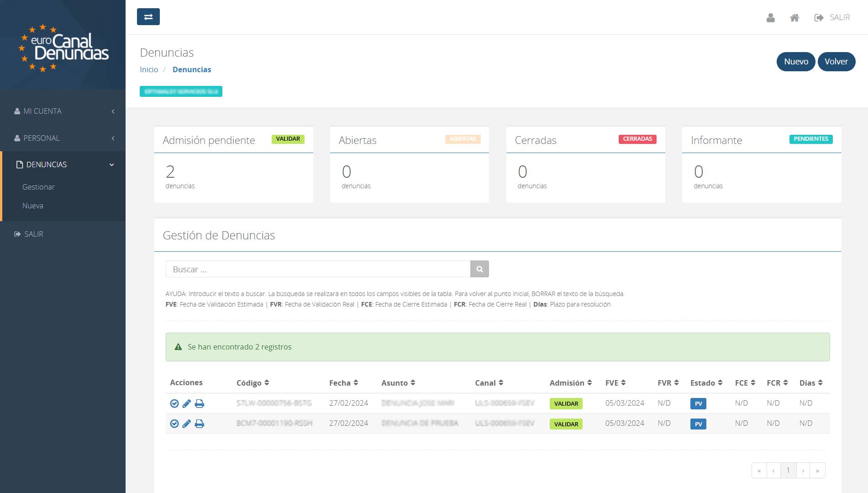Edit DENUNCIA DE PRUEBA row with pencil
Image resolution: width=868 pixels, height=493 pixels.
[186, 424]
